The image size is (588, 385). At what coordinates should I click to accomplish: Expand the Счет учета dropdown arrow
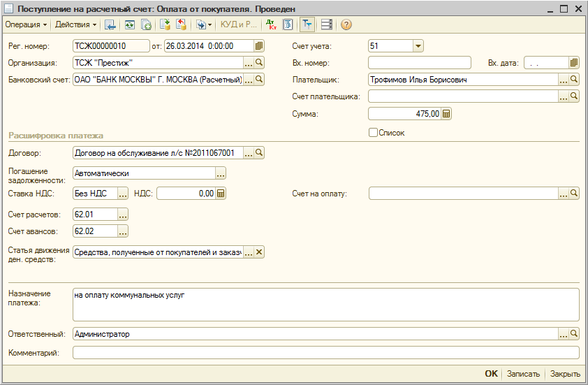click(x=418, y=46)
